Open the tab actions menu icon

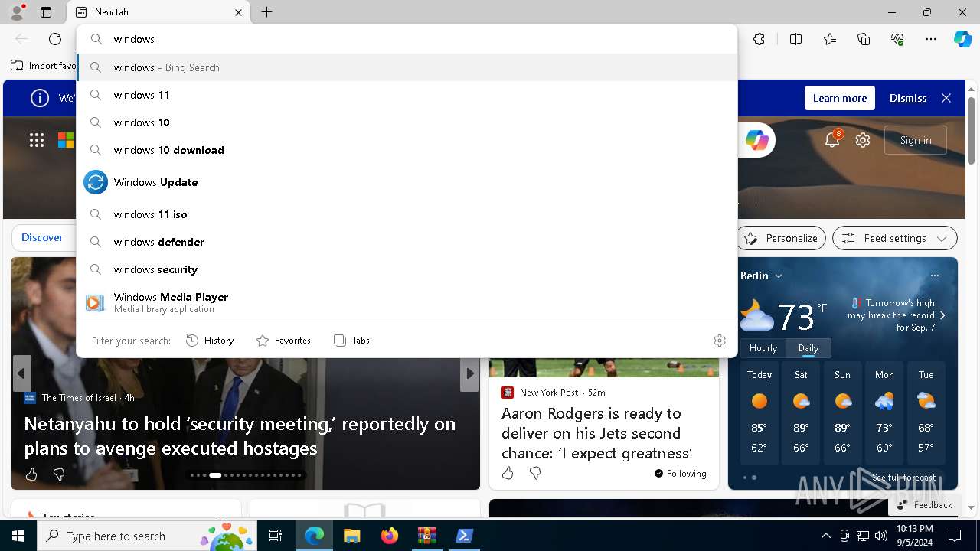46,12
